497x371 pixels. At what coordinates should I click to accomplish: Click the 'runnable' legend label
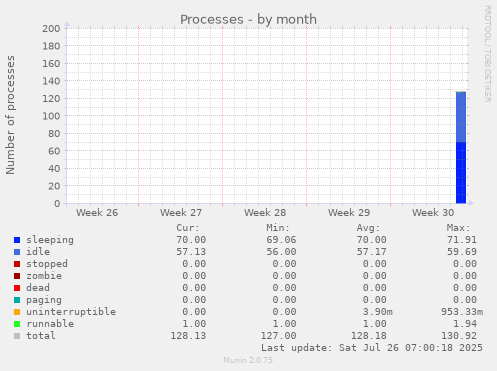(50, 324)
